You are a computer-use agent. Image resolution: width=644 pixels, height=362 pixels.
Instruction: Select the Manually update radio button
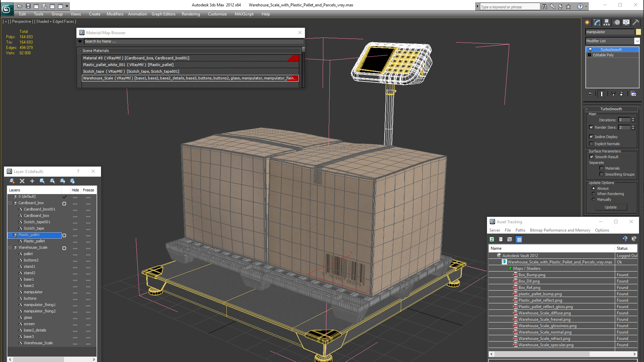(x=593, y=199)
